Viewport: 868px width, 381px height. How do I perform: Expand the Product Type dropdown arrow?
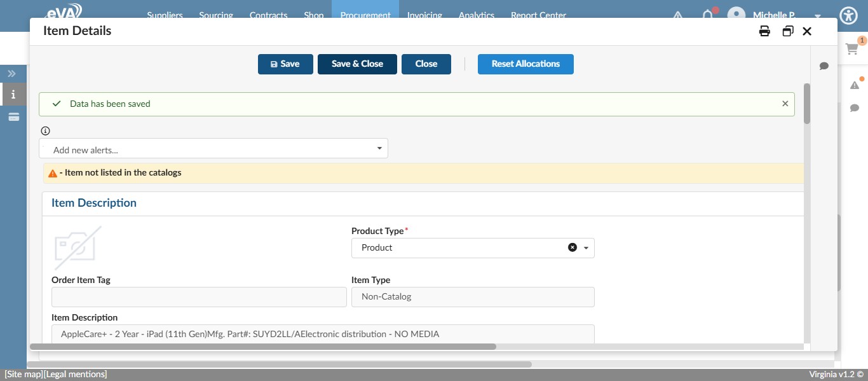coord(586,247)
